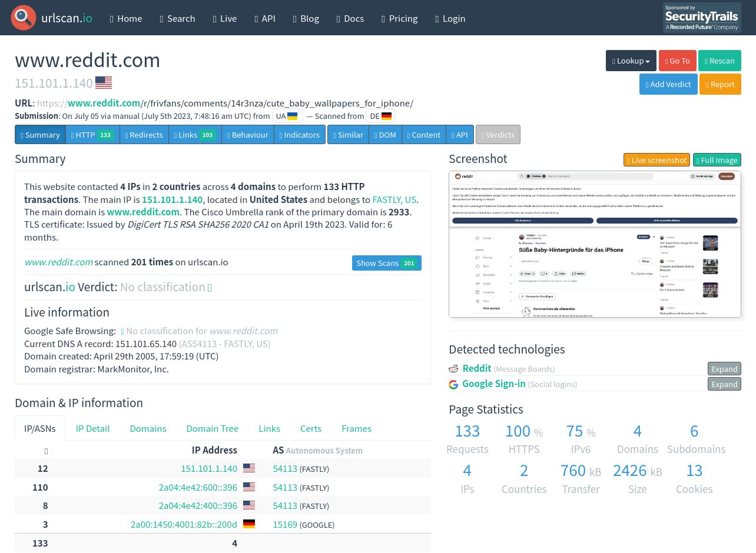Open the Pricing navigation item
Viewport: 756px width, 553px height.
[400, 18]
